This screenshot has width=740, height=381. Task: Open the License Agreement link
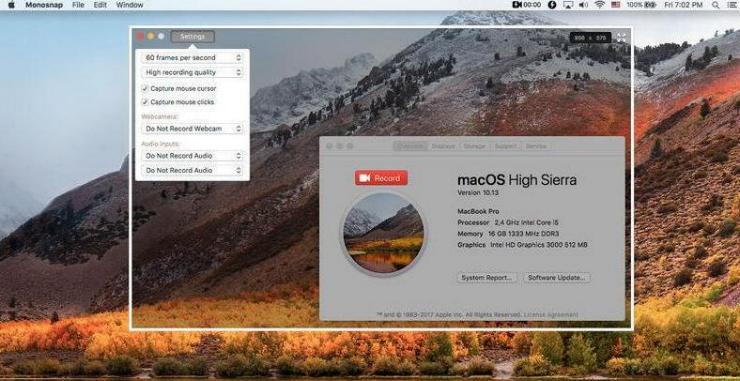551,314
